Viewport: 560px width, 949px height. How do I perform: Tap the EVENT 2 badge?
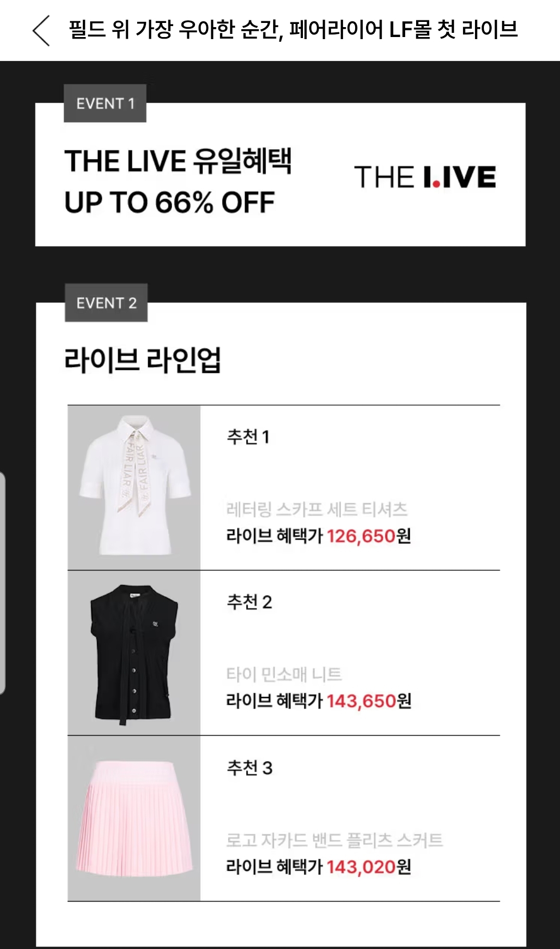(x=106, y=303)
